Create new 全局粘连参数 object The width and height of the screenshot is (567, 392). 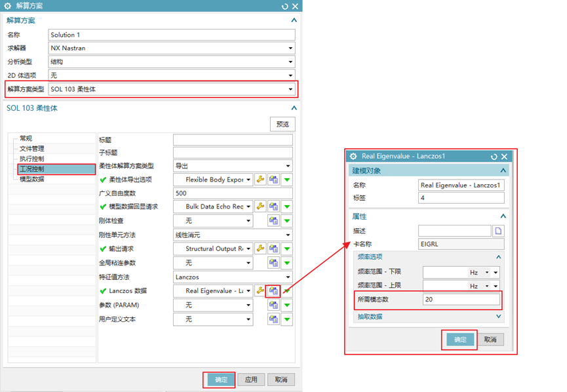[273, 263]
